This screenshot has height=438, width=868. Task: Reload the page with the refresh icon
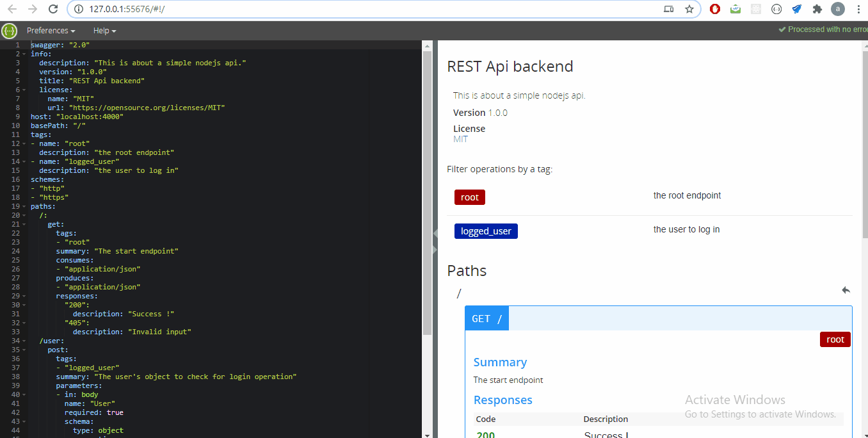54,9
